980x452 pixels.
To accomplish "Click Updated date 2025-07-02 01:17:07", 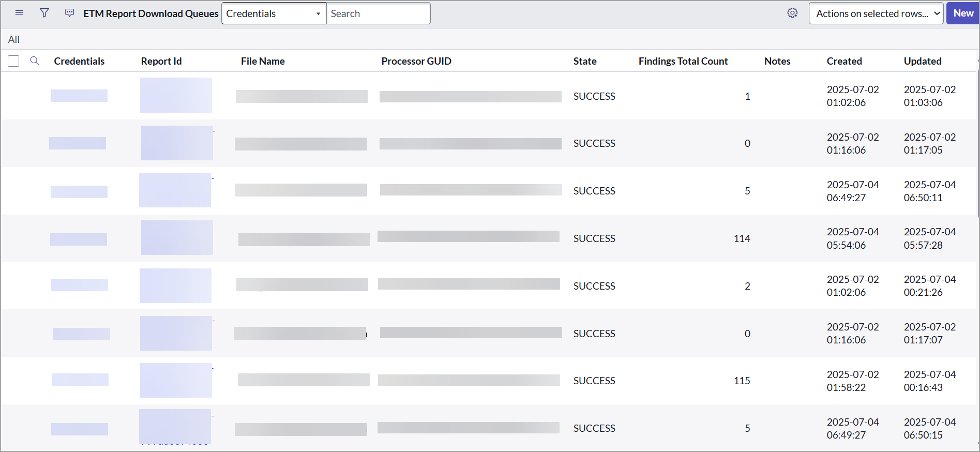I will (930, 333).
